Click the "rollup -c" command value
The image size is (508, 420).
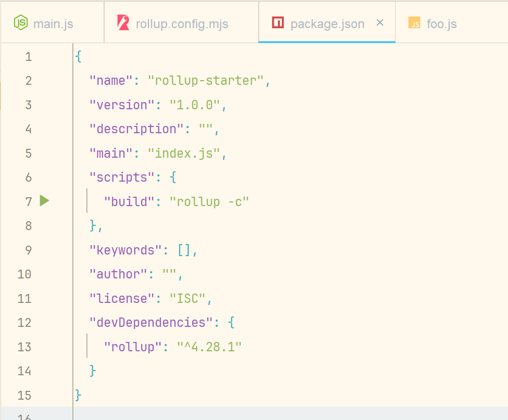[209, 201]
